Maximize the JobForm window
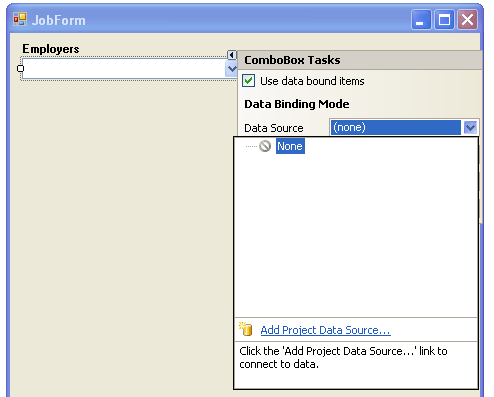Screen dimensions: 494x397 point(444,20)
